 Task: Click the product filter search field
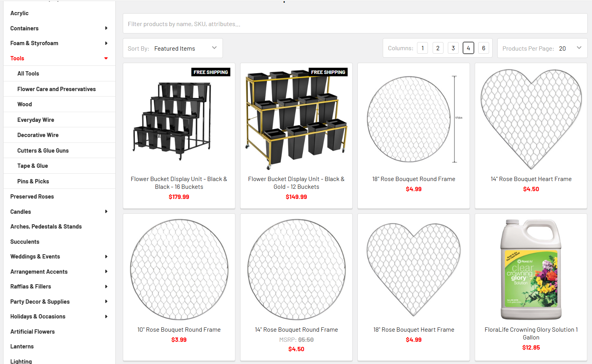355,24
